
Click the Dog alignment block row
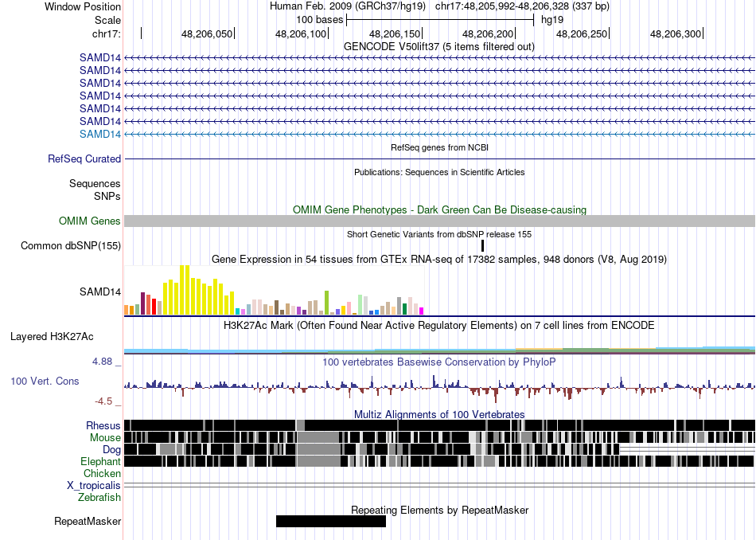[440, 449]
